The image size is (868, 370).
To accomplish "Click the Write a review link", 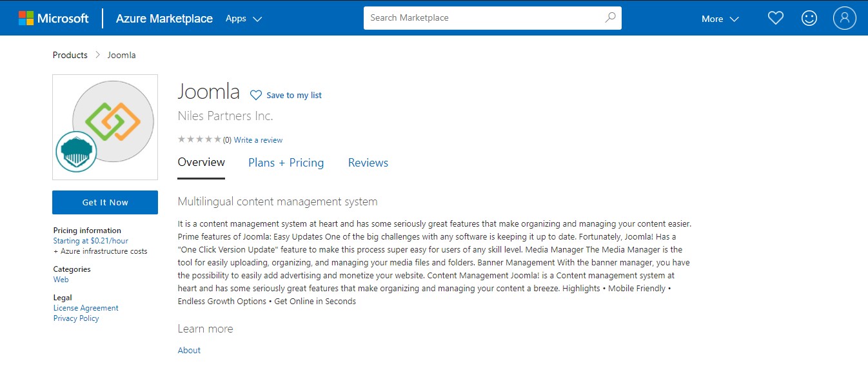I will (x=258, y=140).
